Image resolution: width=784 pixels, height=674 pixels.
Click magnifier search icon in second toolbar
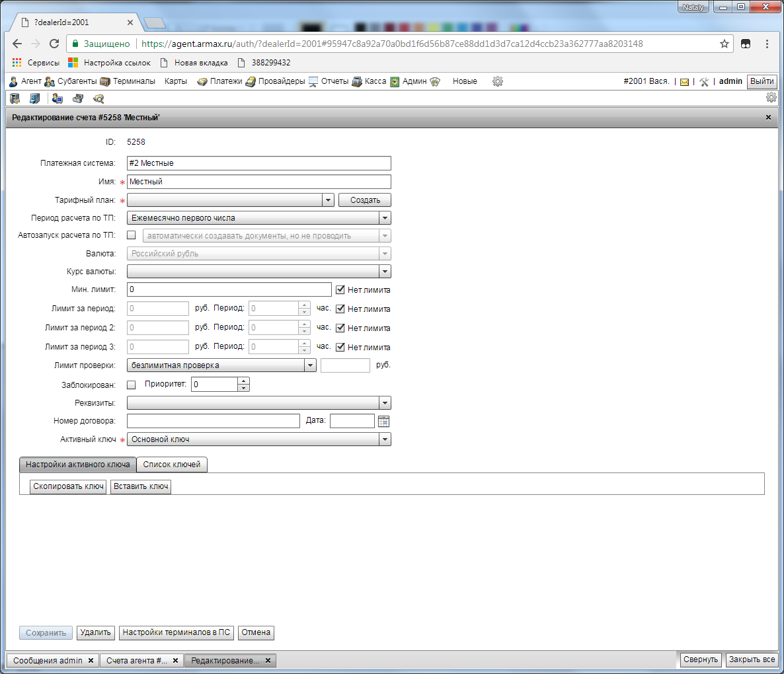[98, 99]
